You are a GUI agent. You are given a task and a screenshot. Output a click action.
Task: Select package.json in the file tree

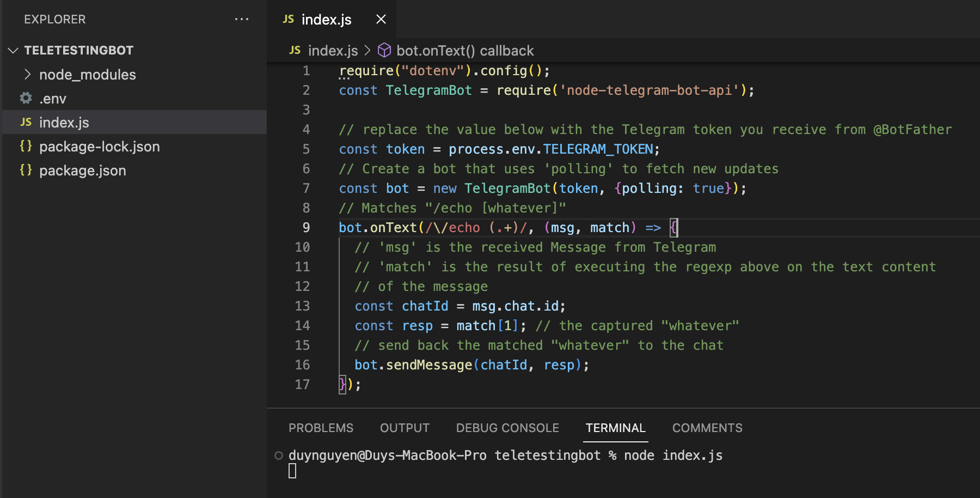(83, 171)
